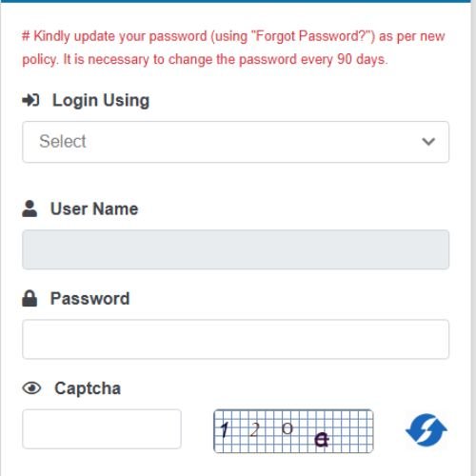
Task: Click the User Name field label
Action: [94, 208]
